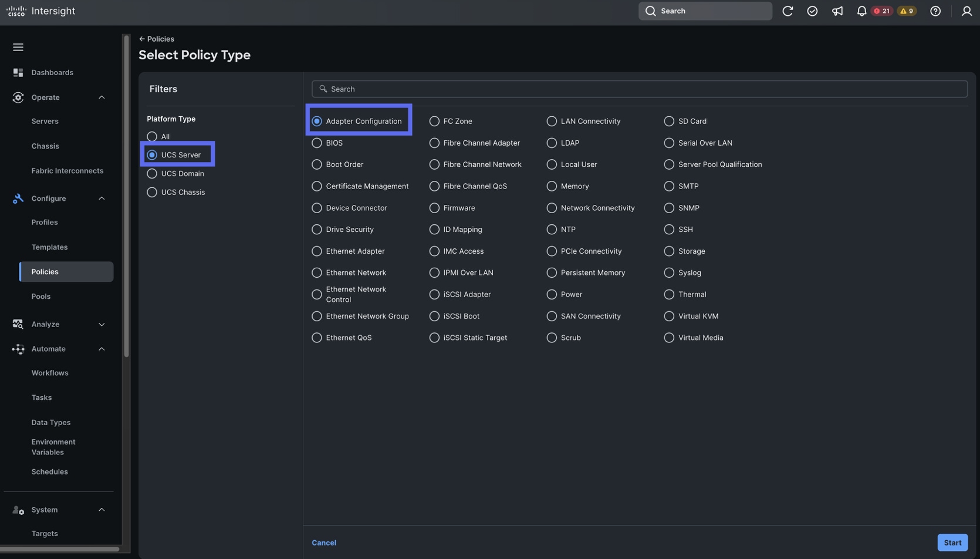The height and width of the screenshot is (559, 980).
Task: Click the refresh icon in top bar
Action: (x=788, y=11)
